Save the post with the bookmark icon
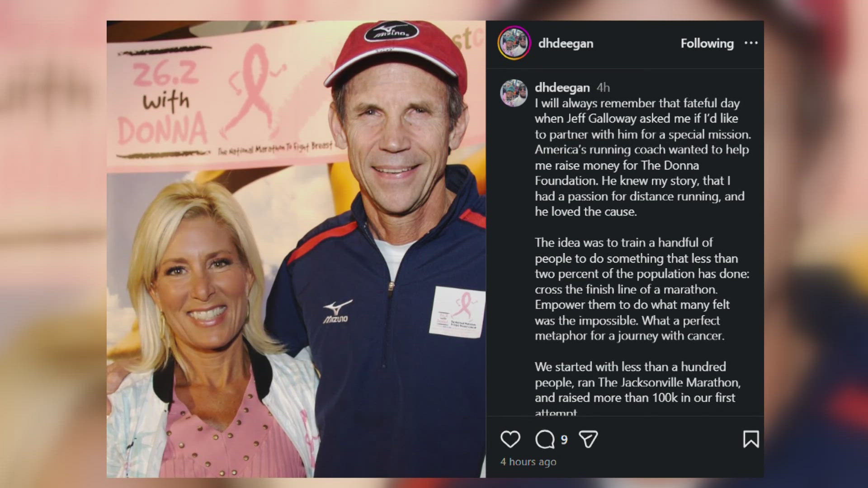Viewport: 868px width, 488px height. 751,439
